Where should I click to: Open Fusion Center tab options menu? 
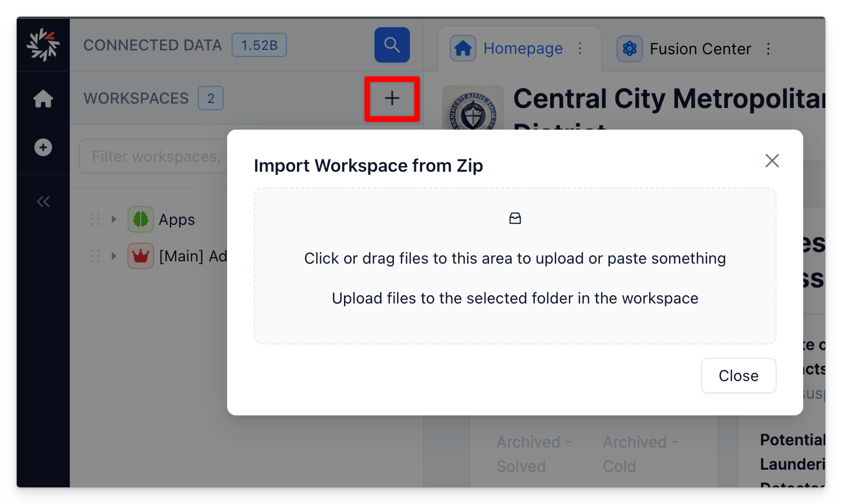click(768, 49)
